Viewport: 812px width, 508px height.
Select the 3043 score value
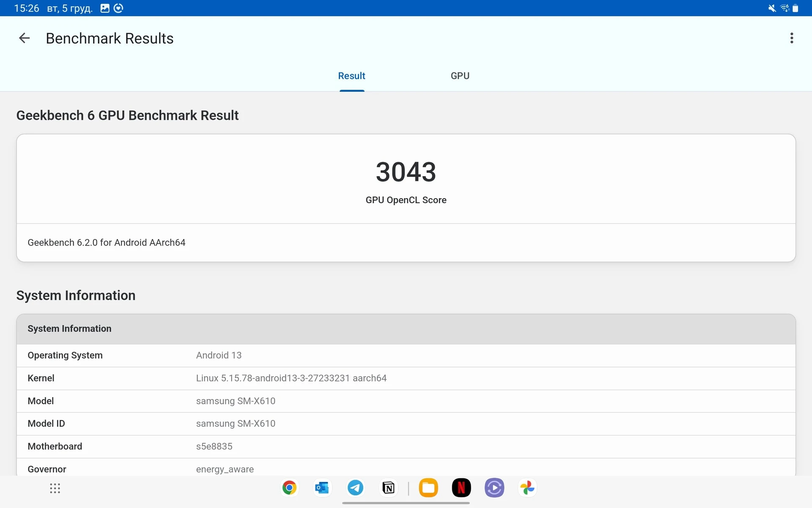(406, 172)
